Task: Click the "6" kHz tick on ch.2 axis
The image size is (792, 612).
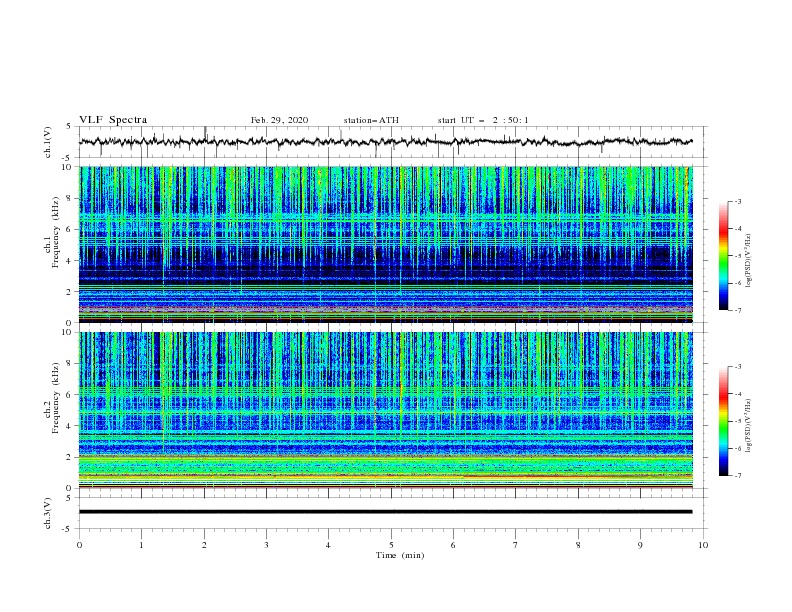Action: click(x=69, y=395)
